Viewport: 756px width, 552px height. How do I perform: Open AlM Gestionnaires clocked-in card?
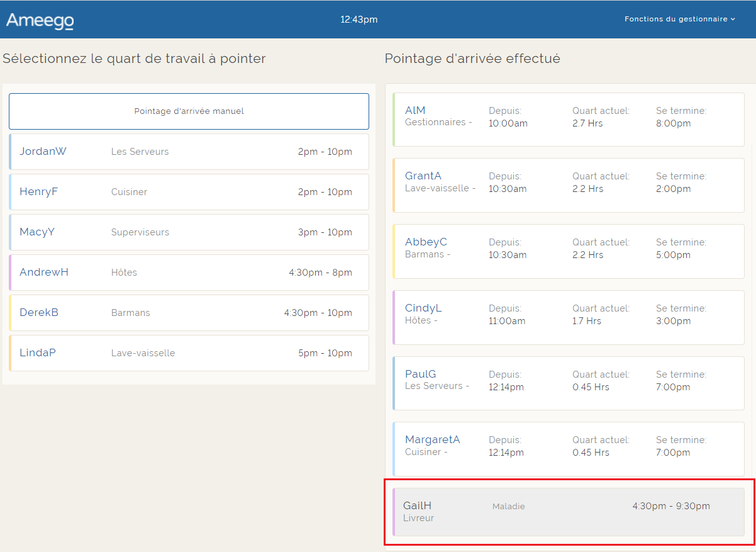click(568, 120)
